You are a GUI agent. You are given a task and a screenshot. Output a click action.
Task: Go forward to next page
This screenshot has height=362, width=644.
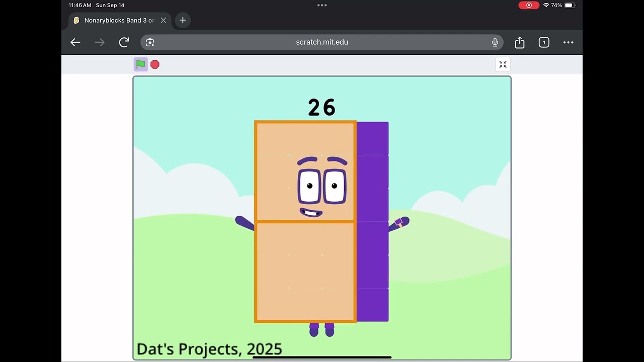100,42
